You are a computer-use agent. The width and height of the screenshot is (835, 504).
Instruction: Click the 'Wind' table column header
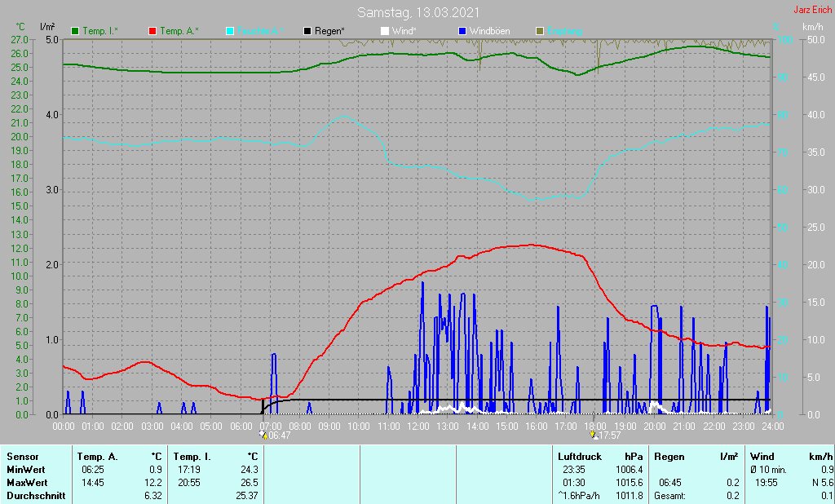(x=762, y=457)
